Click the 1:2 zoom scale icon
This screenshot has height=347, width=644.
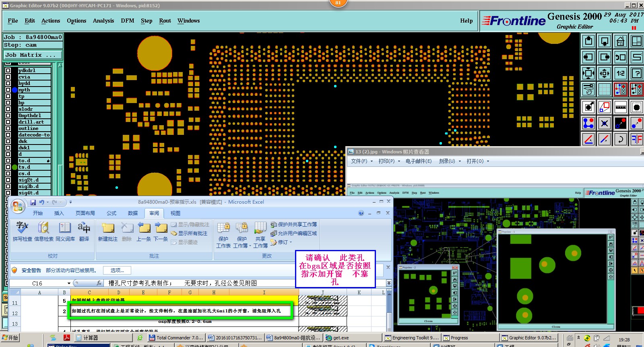pyautogui.click(x=621, y=73)
